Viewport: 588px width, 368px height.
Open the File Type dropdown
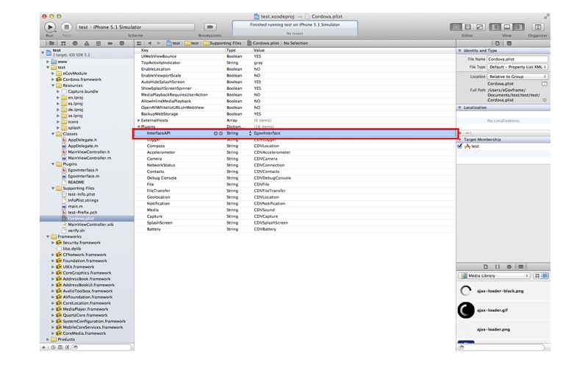(517, 67)
